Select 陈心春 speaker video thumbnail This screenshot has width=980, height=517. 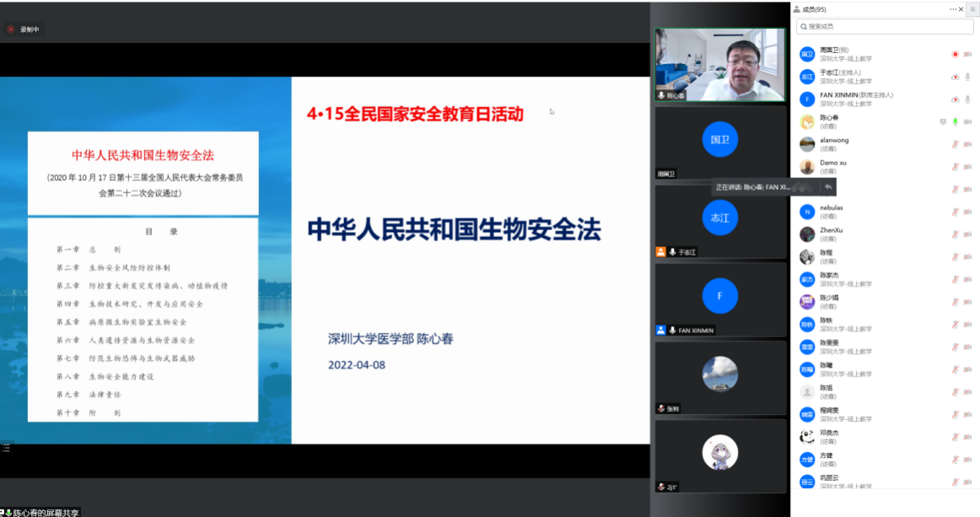point(719,65)
